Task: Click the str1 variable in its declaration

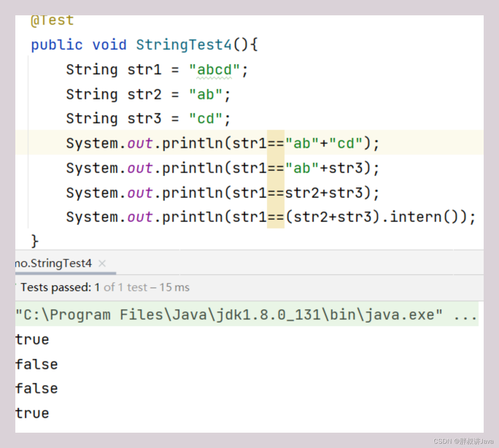Action: 144,70
